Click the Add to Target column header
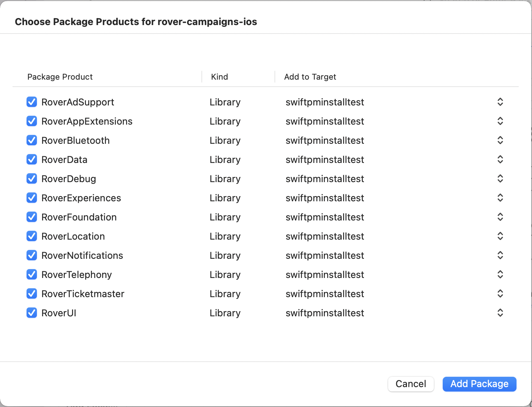The height and width of the screenshot is (407, 532). (310, 77)
